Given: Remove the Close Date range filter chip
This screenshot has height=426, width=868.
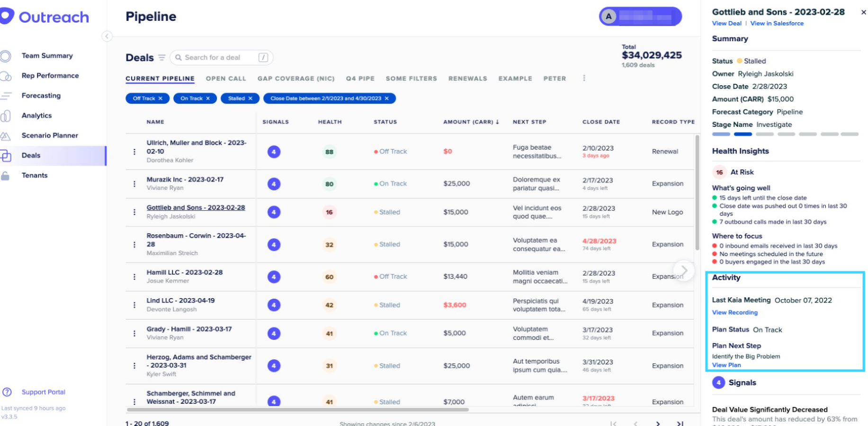Looking at the screenshot, I should pos(387,98).
